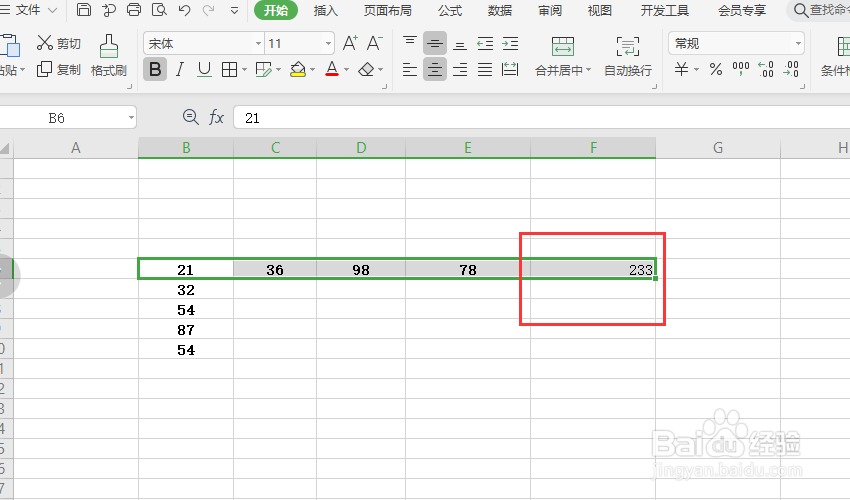Toggle vertical middle alignment
Screen dimensions: 850x500
coord(435,43)
